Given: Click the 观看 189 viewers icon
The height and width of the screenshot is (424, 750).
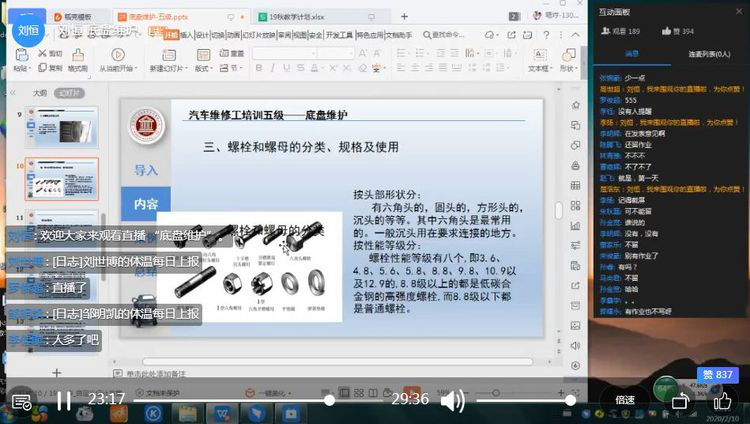Looking at the screenshot, I should coord(605,31).
